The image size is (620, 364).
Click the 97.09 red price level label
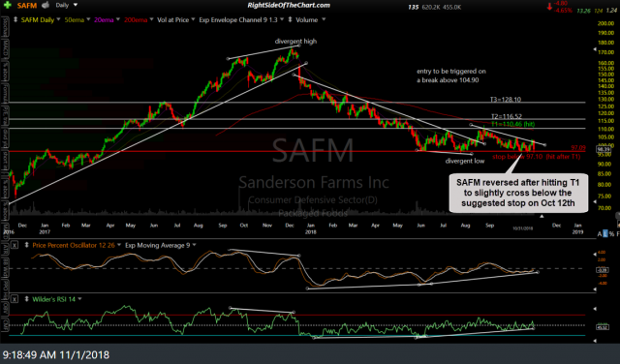pyautogui.click(x=578, y=147)
